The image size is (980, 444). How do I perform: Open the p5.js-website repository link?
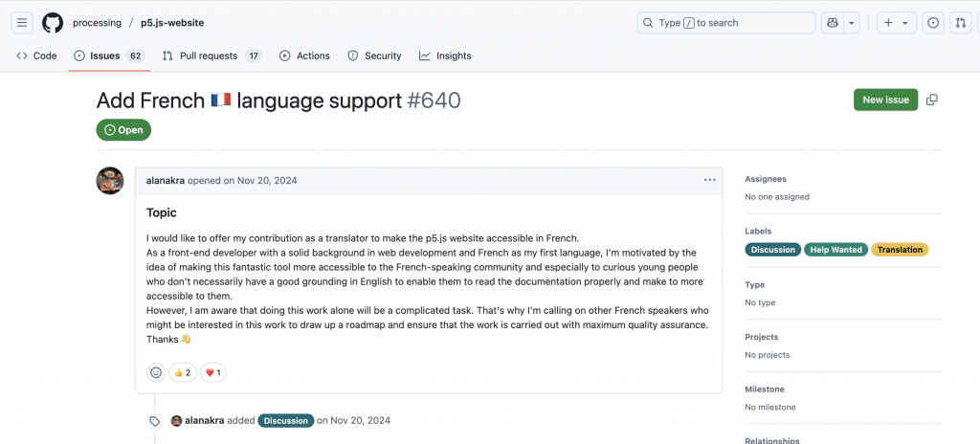click(172, 23)
